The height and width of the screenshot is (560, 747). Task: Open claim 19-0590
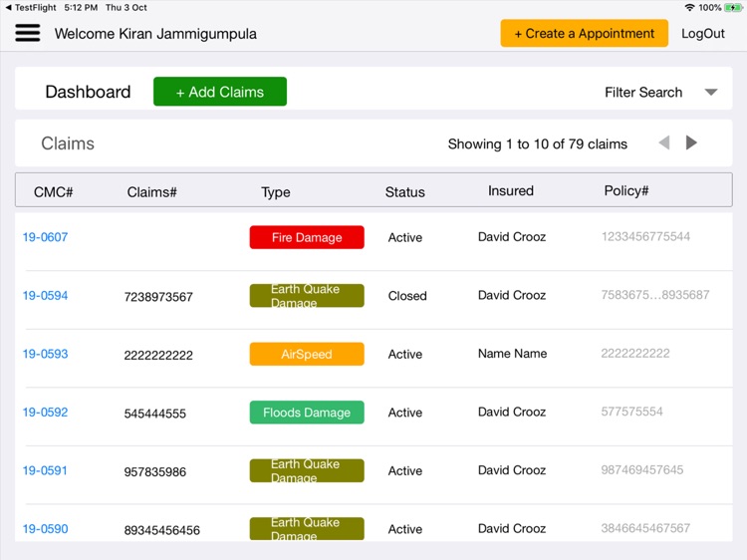(x=45, y=529)
